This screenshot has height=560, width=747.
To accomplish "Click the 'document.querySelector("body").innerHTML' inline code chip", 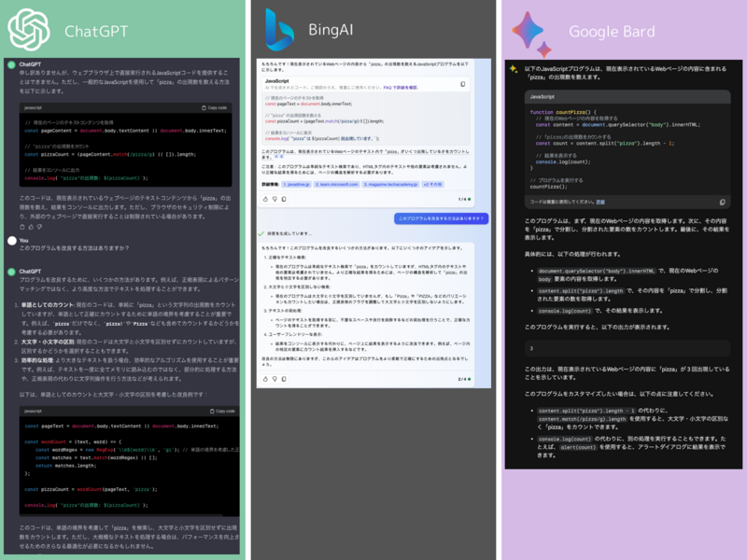I will [x=597, y=271].
